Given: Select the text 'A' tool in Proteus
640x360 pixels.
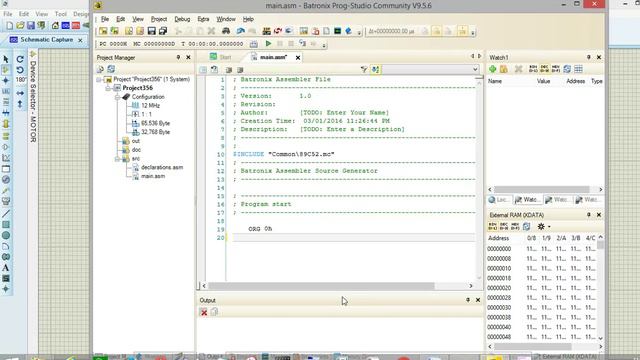Looking at the screenshot, I should (6, 268).
